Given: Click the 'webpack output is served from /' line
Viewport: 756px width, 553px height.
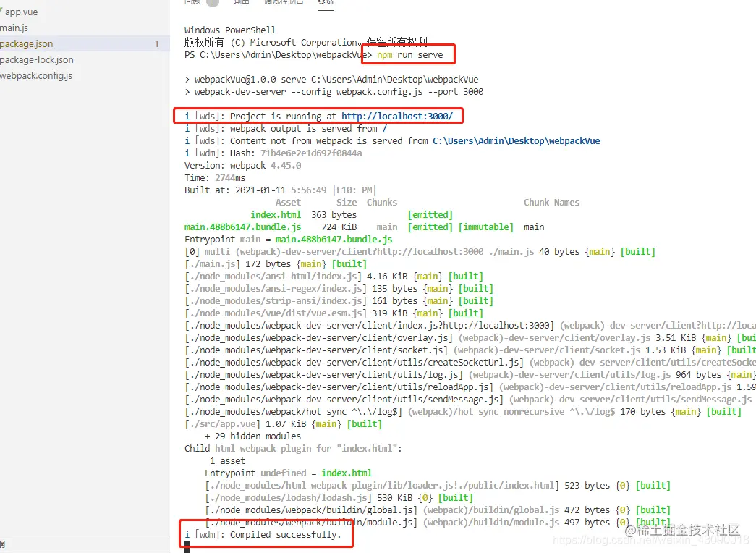Looking at the screenshot, I should click(x=286, y=129).
